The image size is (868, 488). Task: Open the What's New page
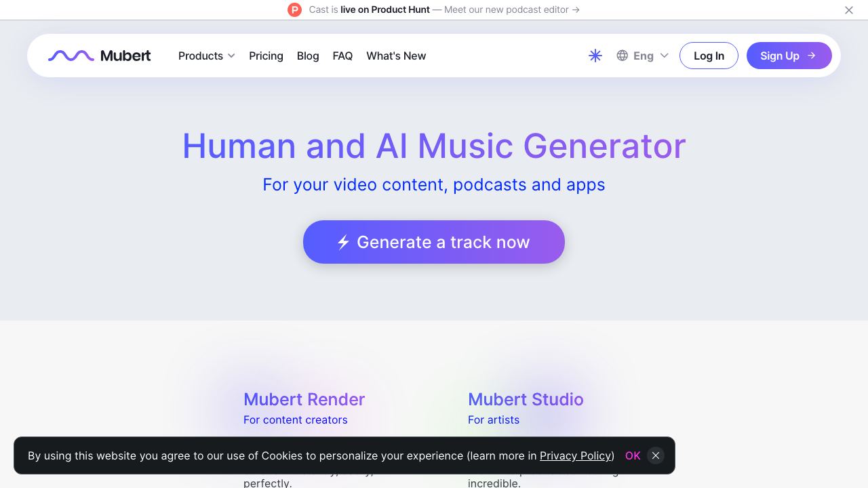pyautogui.click(x=396, y=56)
